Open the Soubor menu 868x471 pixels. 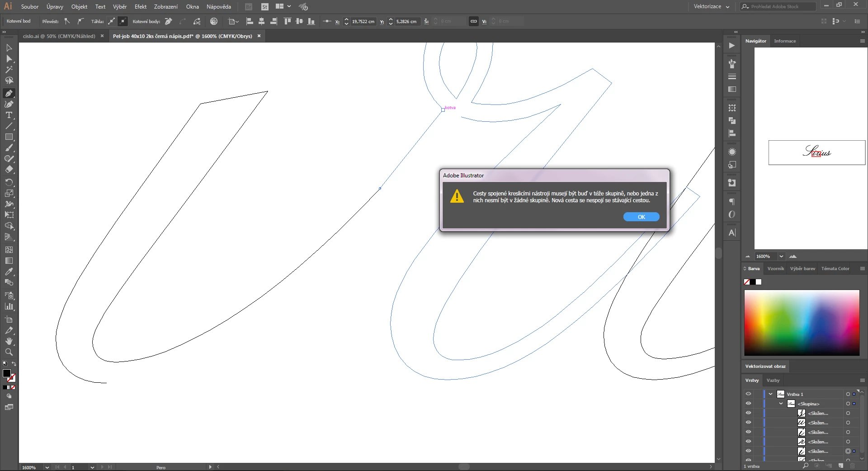tap(30, 6)
